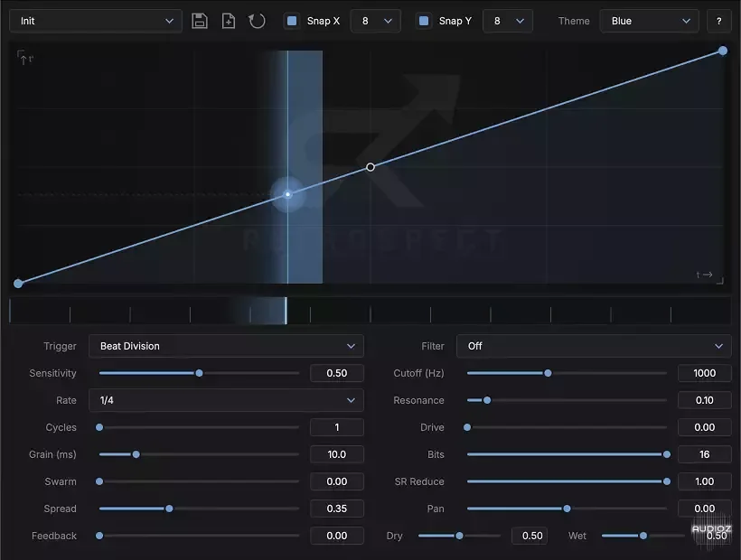Click the Resonance value field 0.10
Viewport: 741px width, 560px height.
click(x=705, y=400)
